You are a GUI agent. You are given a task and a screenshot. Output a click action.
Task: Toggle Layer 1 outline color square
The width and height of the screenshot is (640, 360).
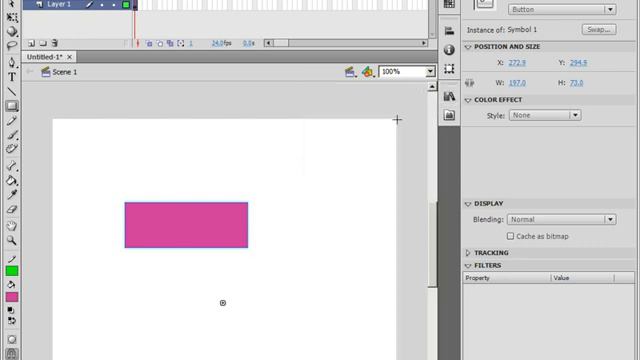126,5
